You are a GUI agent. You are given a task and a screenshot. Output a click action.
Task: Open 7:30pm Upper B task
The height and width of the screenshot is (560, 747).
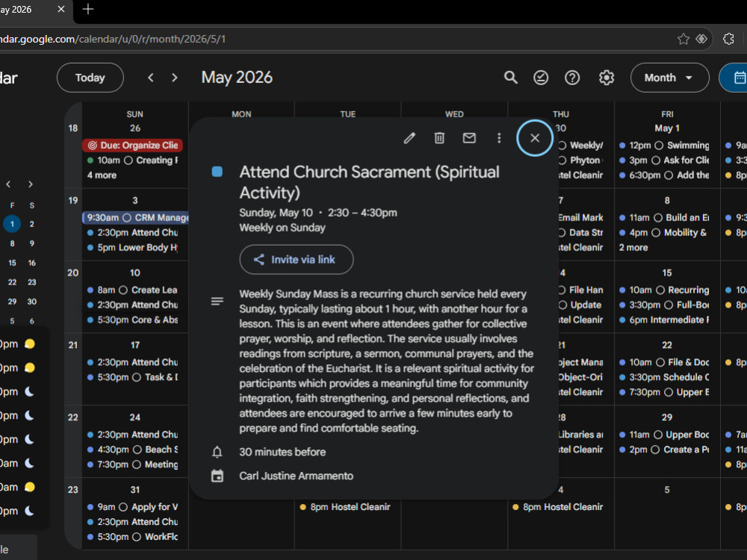pos(664,393)
